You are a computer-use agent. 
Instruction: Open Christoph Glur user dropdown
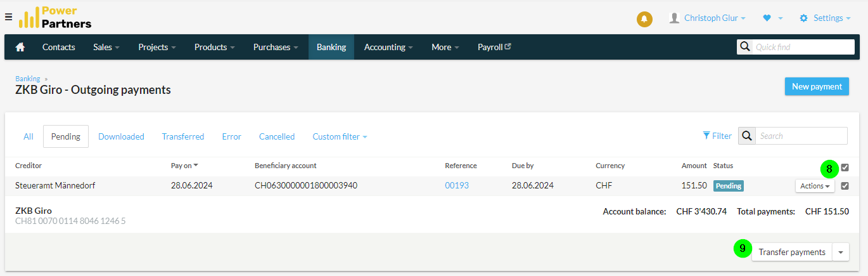tap(715, 18)
